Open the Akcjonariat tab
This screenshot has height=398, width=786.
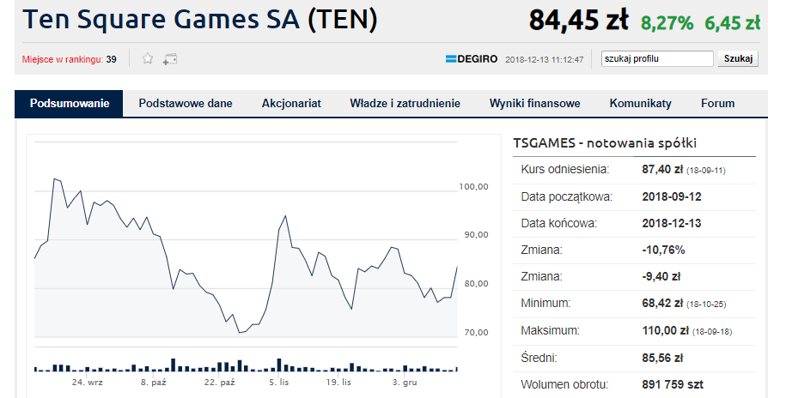pyautogui.click(x=291, y=104)
